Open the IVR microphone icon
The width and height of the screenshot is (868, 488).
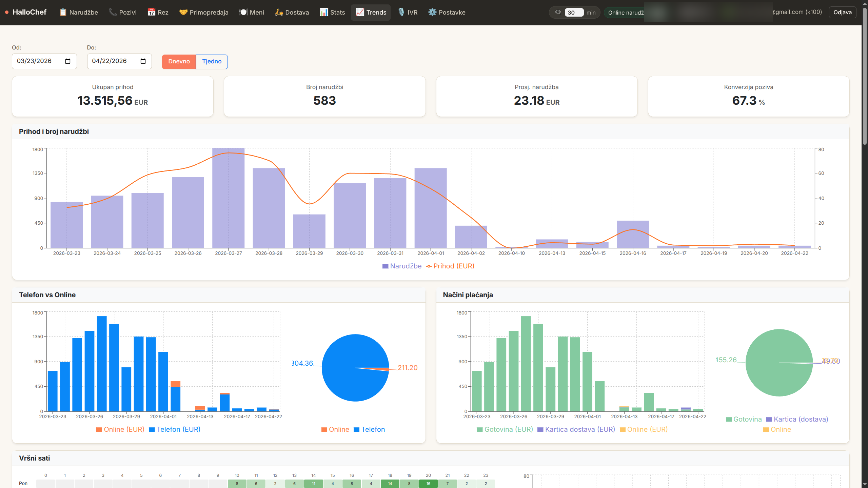pos(401,12)
